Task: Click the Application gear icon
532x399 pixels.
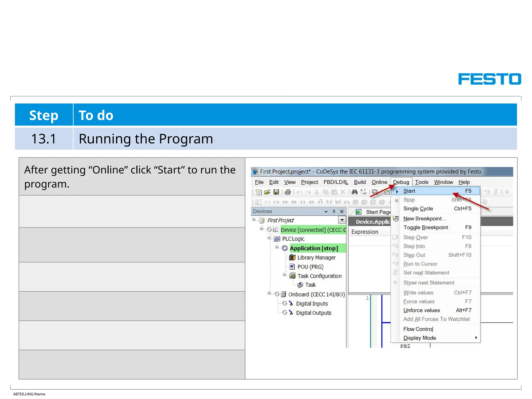Action: 285,248
